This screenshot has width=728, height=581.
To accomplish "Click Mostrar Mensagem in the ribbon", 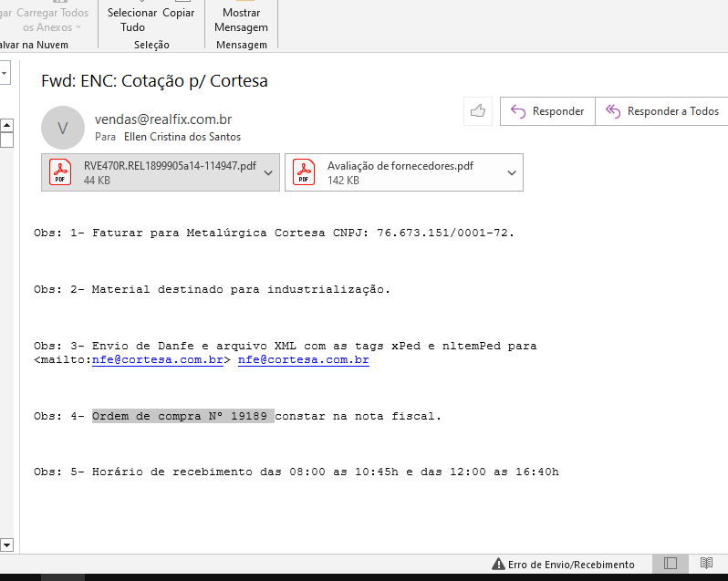I will 241,20.
